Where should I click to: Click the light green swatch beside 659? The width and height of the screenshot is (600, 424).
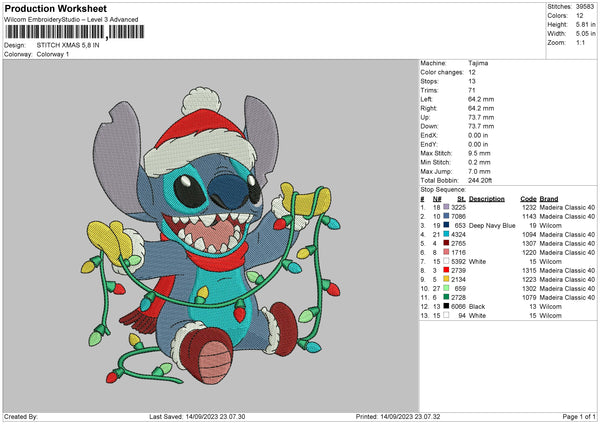pos(446,288)
